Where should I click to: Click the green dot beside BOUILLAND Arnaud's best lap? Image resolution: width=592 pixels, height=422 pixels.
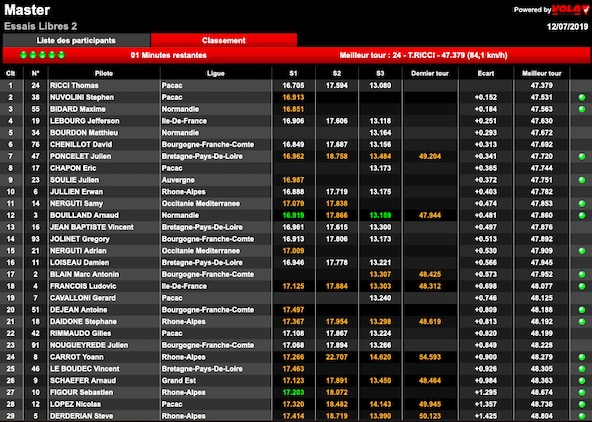pyautogui.click(x=582, y=216)
